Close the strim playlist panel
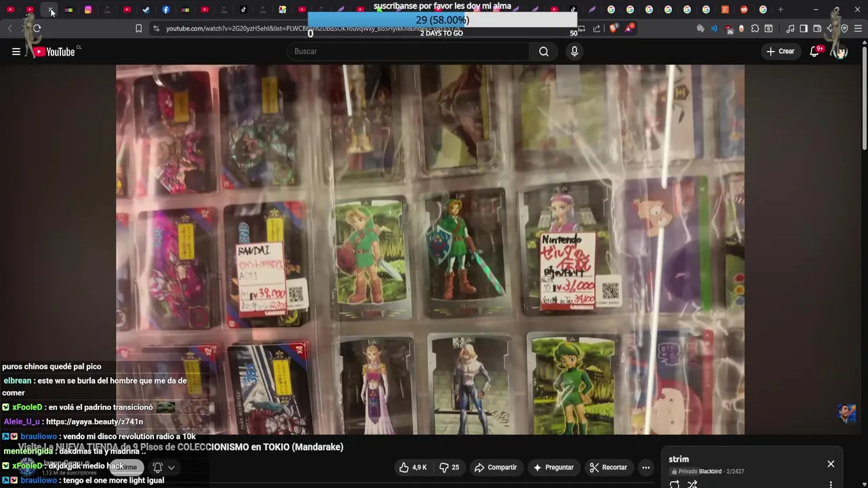This screenshot has width=868, height=488. coord(831,464)
